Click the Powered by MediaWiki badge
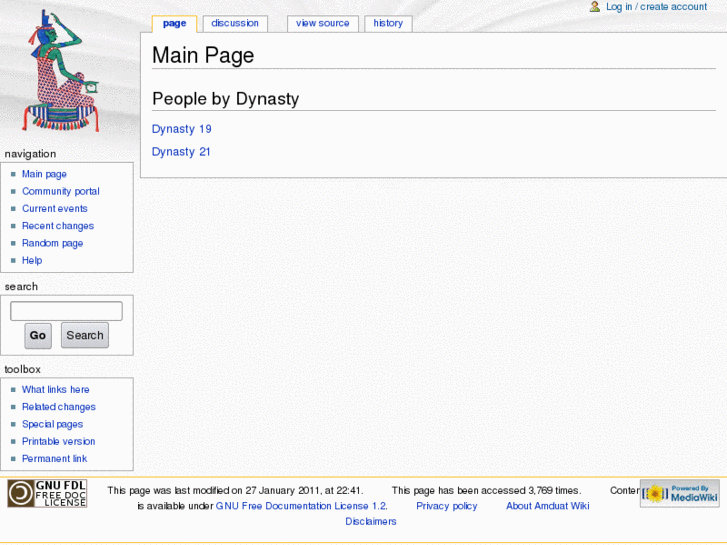This screenshot has width=727, height=545. pos(680,494)
